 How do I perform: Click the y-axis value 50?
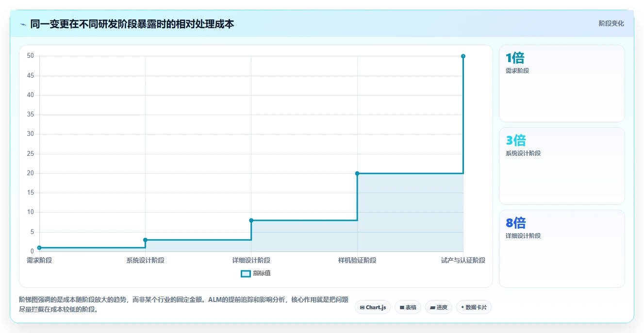pos(30,56)
